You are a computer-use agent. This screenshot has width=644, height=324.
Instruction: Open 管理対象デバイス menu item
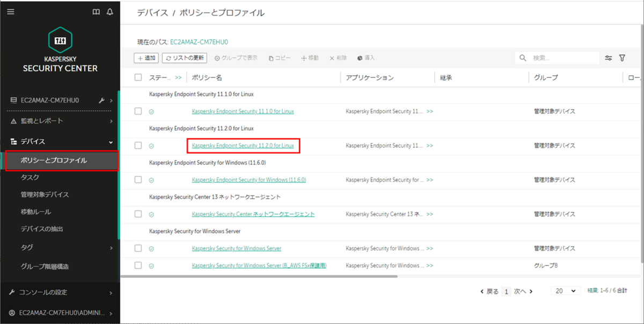click(x=45, y=195)
